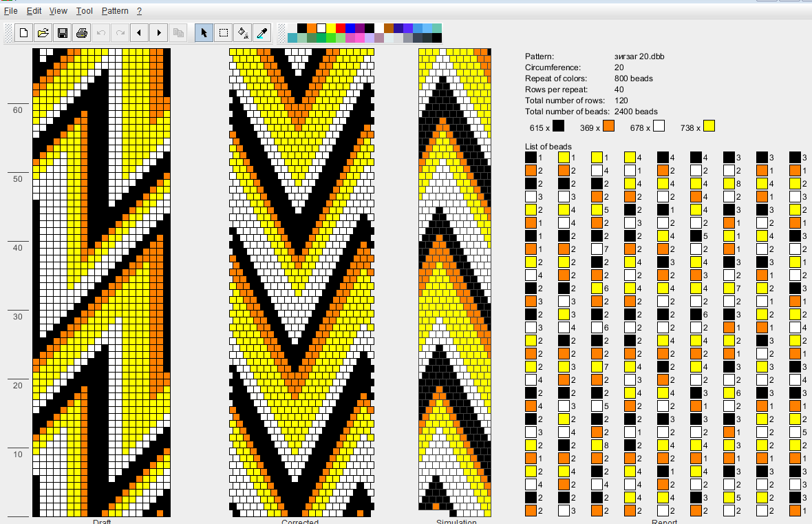Click the 678 x bead count text

640,128
